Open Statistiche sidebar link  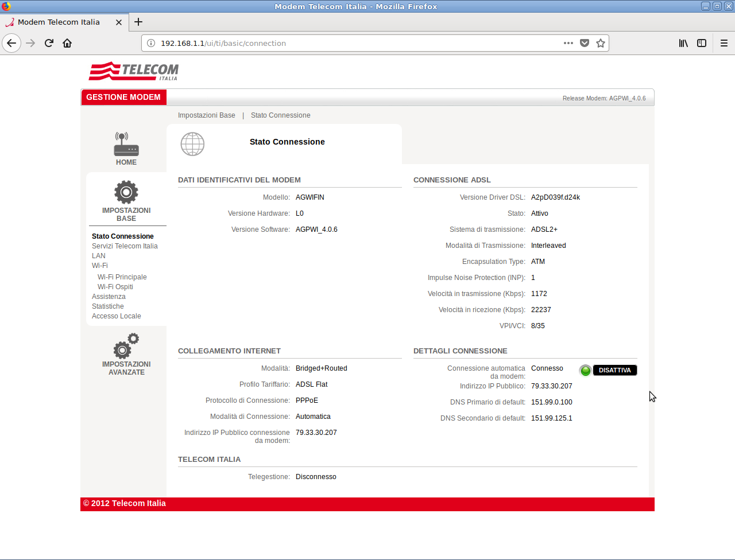108,306
